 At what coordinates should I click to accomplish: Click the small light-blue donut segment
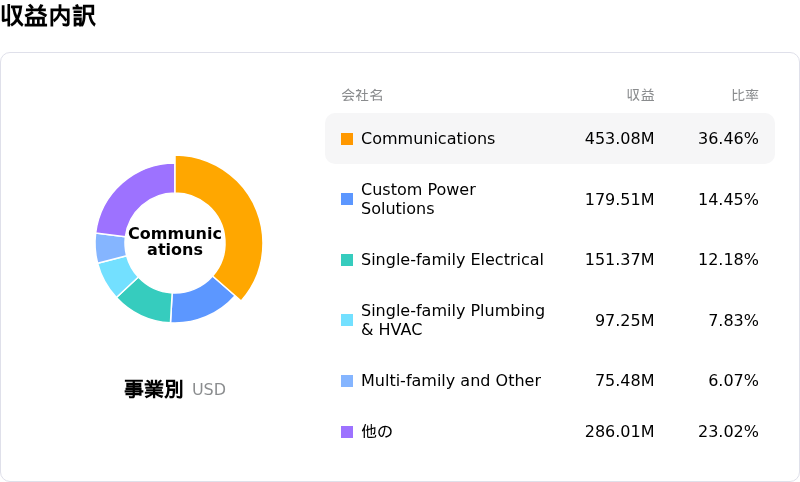110,247
